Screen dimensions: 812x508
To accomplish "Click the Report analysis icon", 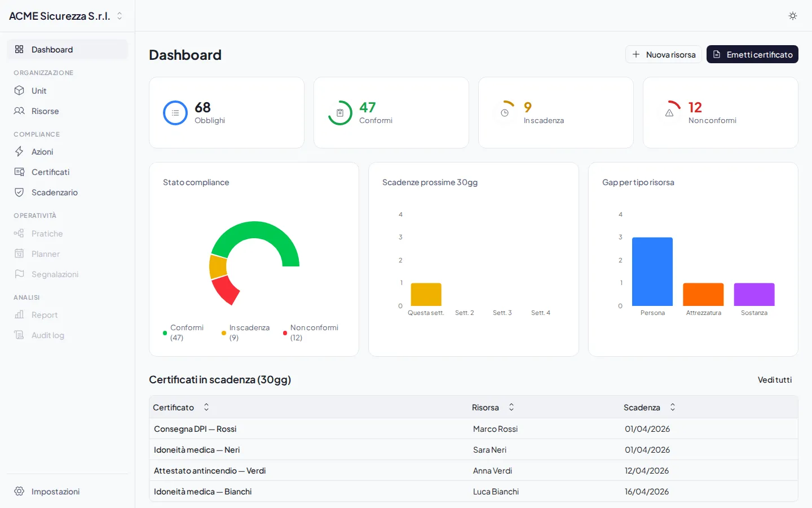I will (x=19, y=314).
